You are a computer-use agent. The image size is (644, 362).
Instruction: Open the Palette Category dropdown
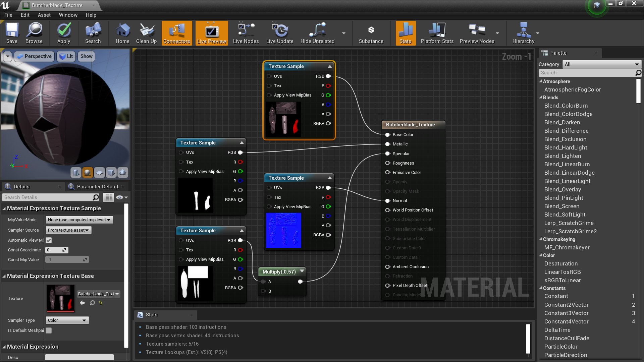click(x=602, y=64)
